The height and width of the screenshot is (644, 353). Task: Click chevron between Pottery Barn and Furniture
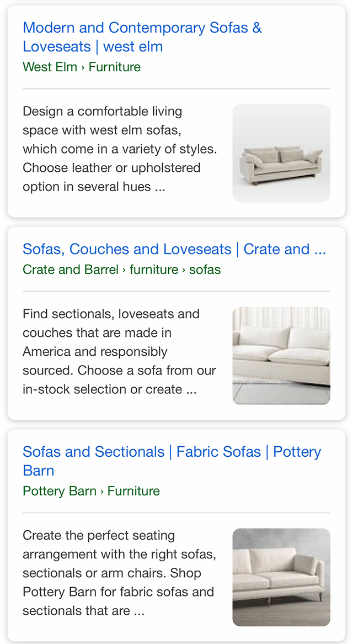tap(102, 492)
